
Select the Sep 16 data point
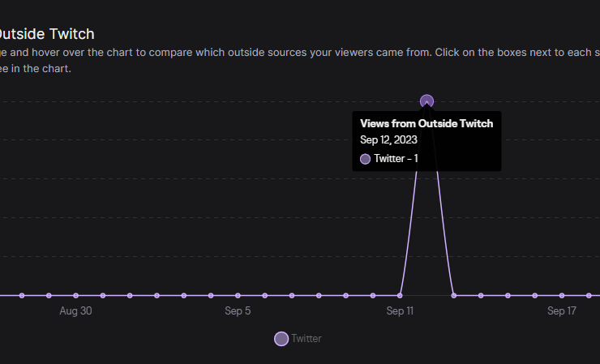coord(535,295)
